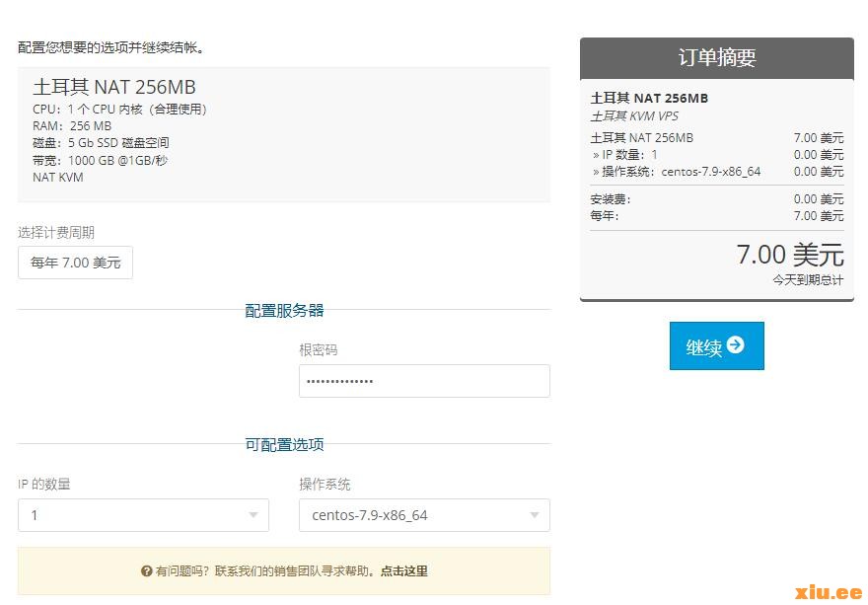Click the question mark help icon
Image resolution: width=868 pixels, height=605 pixels.
coord(147,571)
